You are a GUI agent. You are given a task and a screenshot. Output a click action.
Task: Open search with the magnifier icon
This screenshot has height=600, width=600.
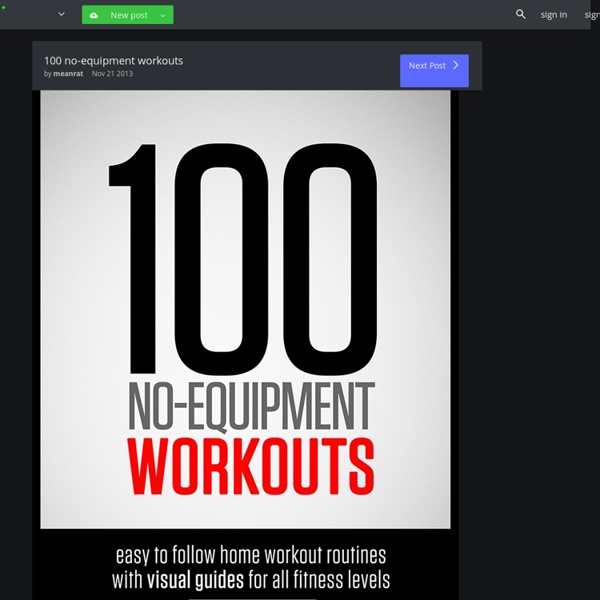click(x=520, y=14)
